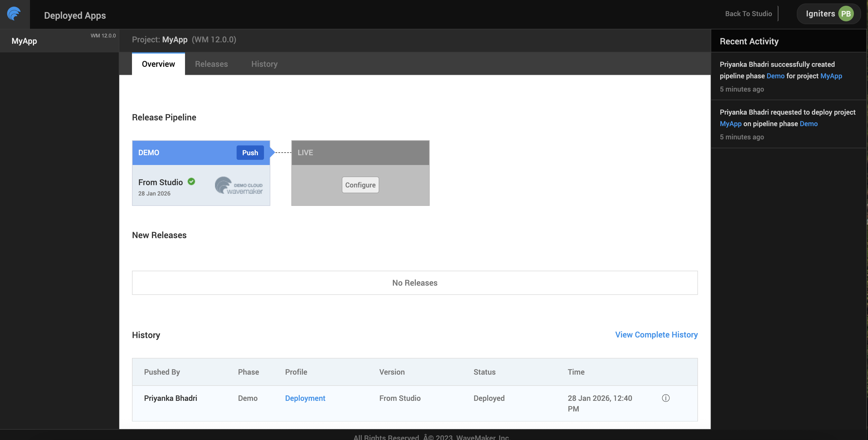Click the Demo Cloud wavemaker logo
868x440 pixels.
pyautogui.click(x=239, y=185)
